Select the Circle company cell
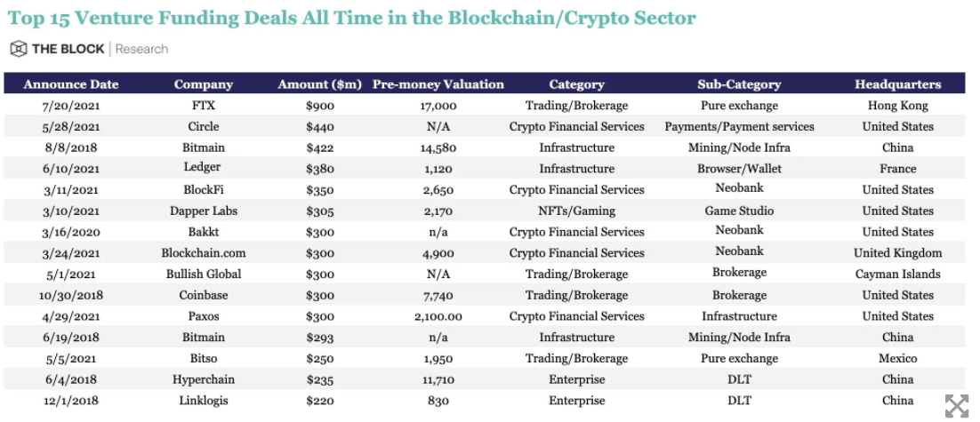Viewport: 980px width, 422px height. coord(204,127)
